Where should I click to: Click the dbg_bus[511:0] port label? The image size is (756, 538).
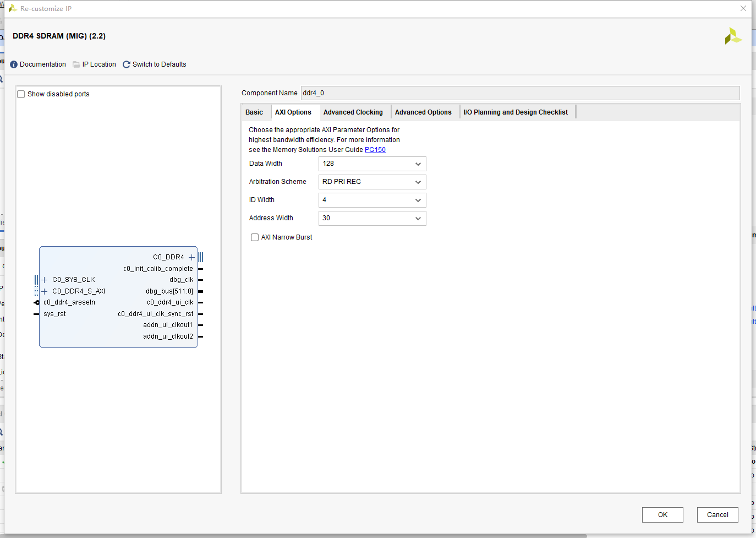[169, 291]
